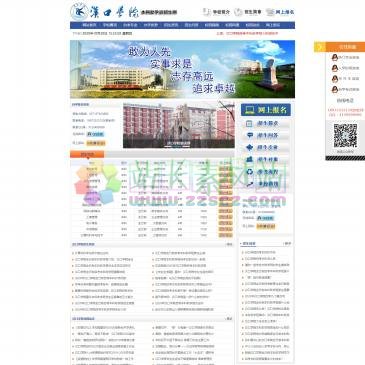365x365 pixels.
Task: Open sidebar link with calendar page icon
Action: point(266,123)
